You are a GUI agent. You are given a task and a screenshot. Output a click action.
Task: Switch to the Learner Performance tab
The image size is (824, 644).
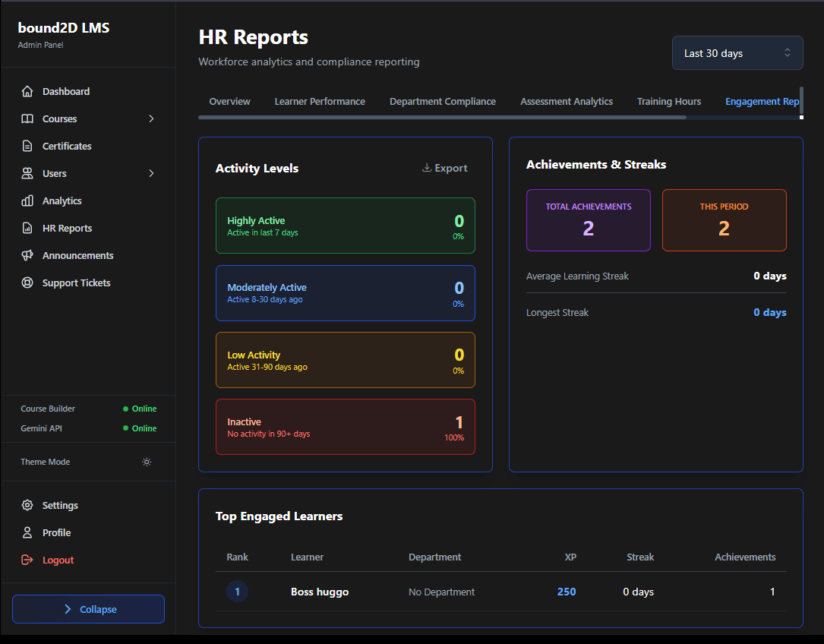[320, 102]
